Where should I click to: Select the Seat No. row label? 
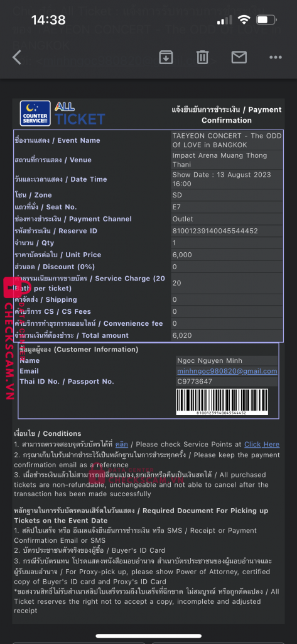coord(46,206)
